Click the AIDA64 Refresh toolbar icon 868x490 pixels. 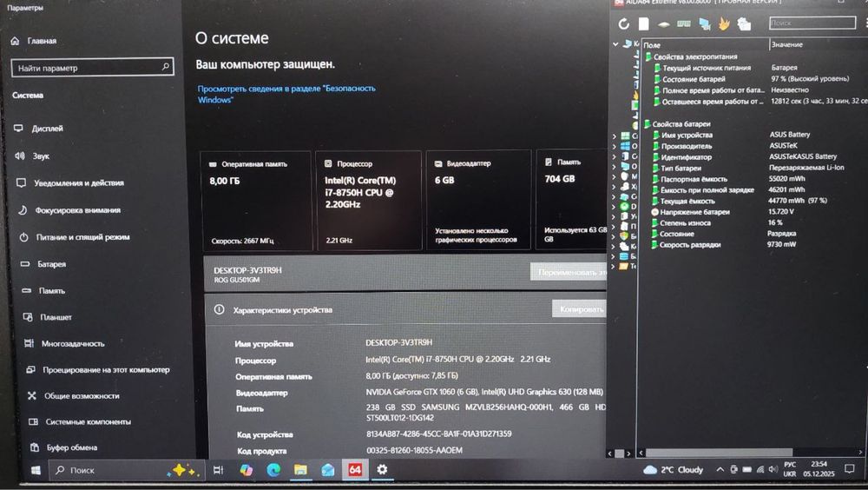tap(624, 23)
